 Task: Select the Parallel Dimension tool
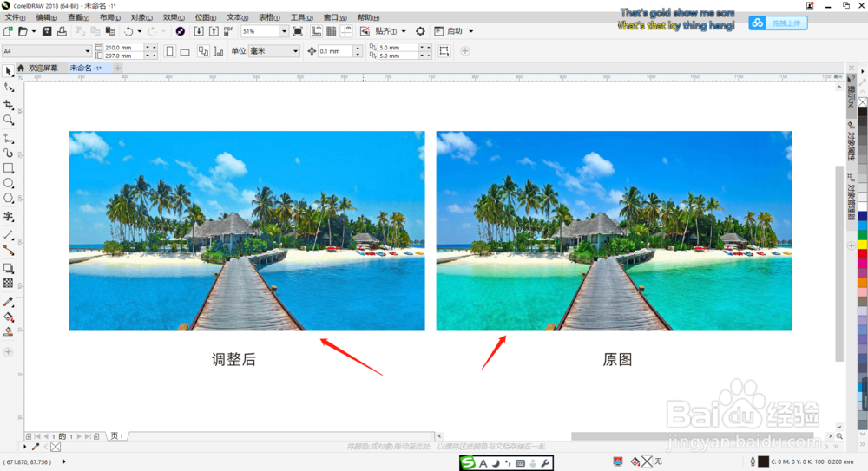click(9, 235)
